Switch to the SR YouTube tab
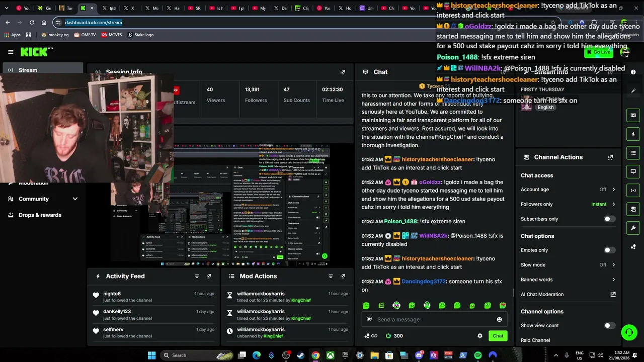Image resolution: width=644 pixels, height=362 pixels. click(194, 8)
